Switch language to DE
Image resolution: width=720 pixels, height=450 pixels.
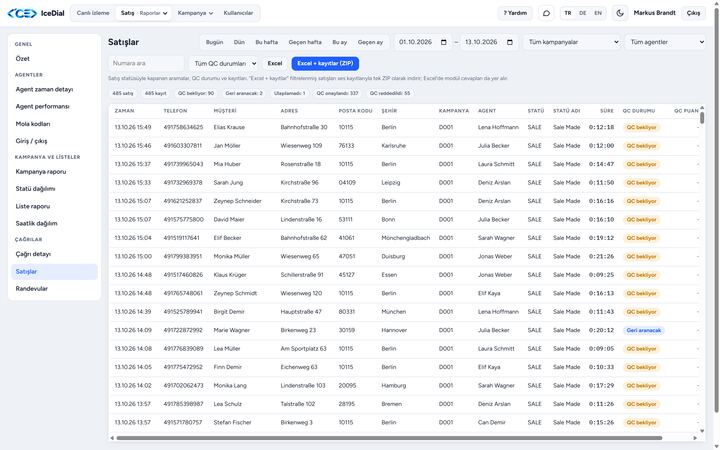pos(583,13)
